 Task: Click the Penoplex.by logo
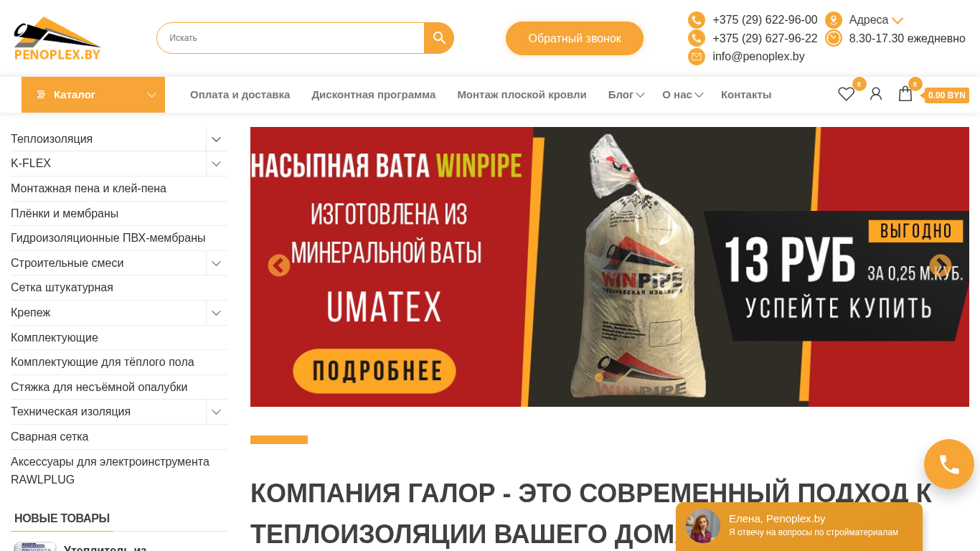[57, 38]
